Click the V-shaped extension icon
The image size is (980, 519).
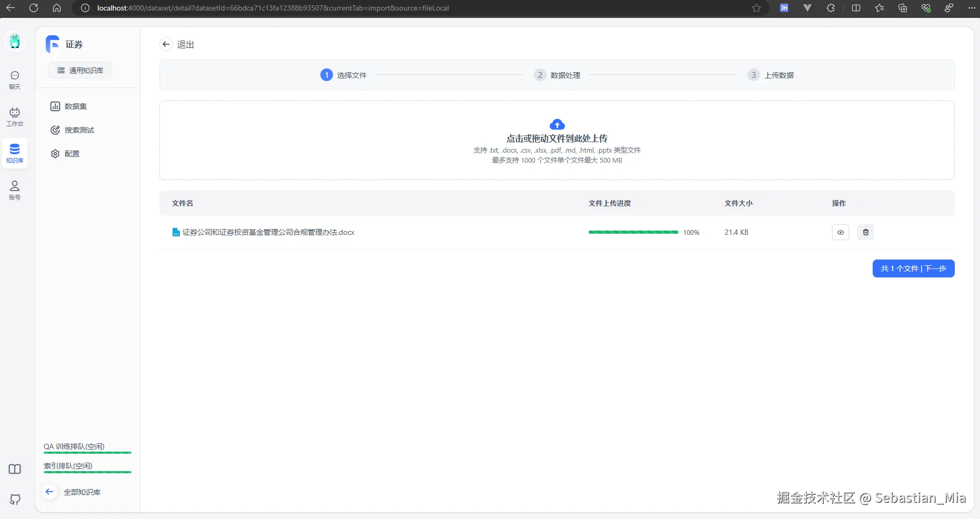point(807,8)
